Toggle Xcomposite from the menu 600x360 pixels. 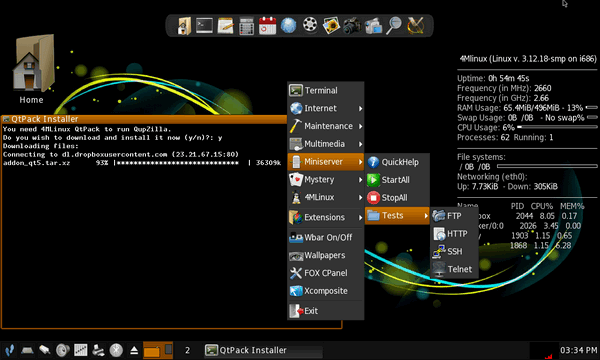click(325, 291)
